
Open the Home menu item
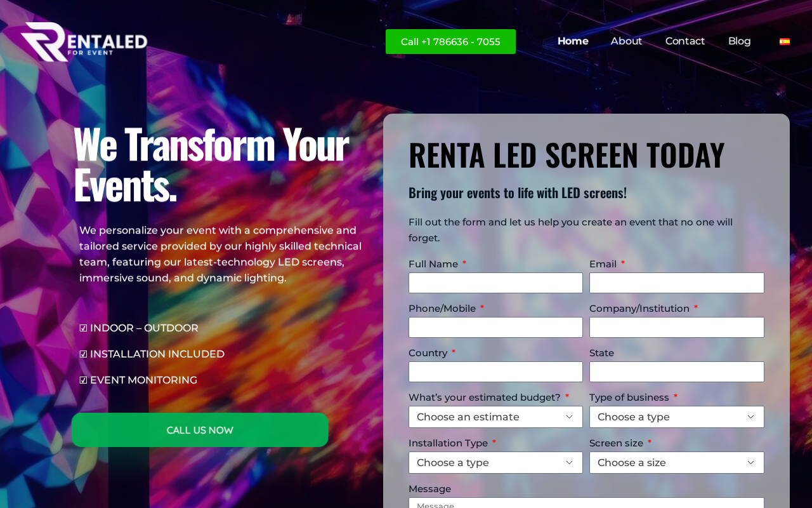tap(573, 41)
